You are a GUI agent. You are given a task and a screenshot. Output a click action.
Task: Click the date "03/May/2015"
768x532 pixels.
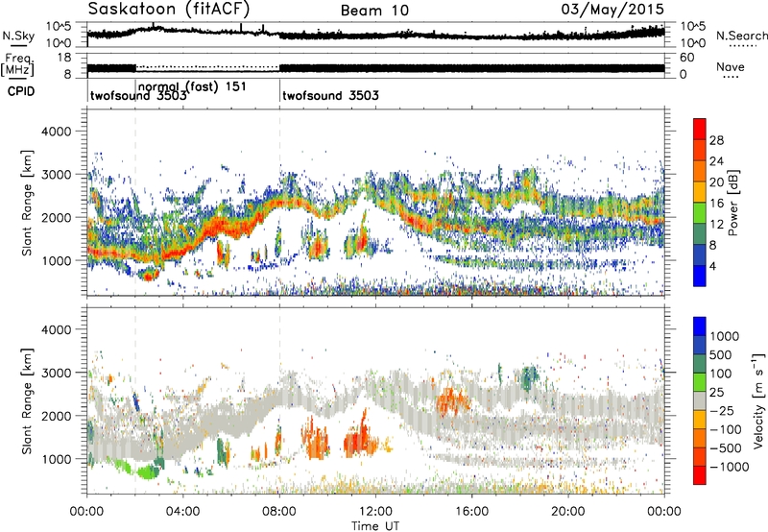click(612, 9)
